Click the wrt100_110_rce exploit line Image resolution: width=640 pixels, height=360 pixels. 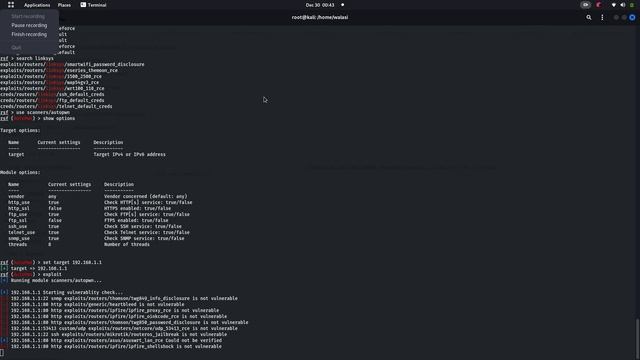pos(52,88)
